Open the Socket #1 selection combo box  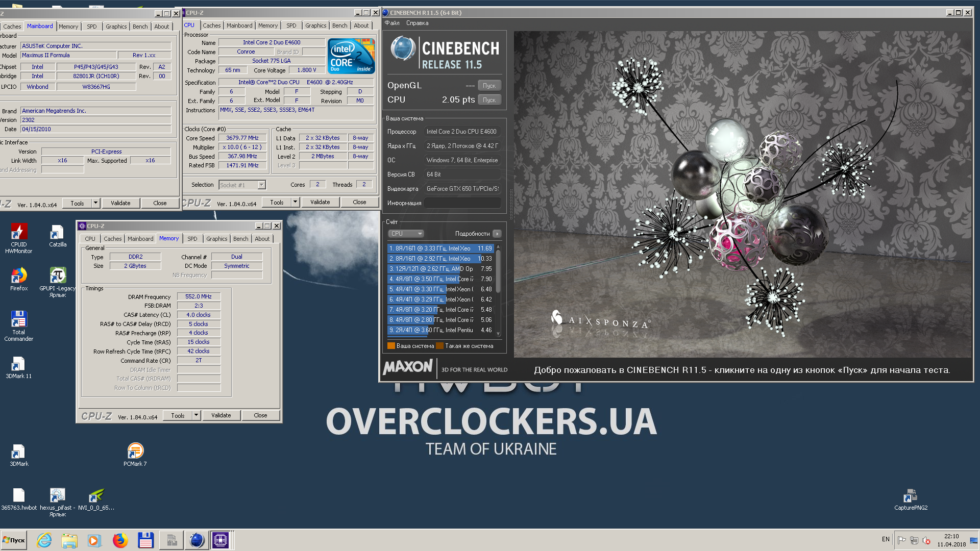[x=242, y=185]
